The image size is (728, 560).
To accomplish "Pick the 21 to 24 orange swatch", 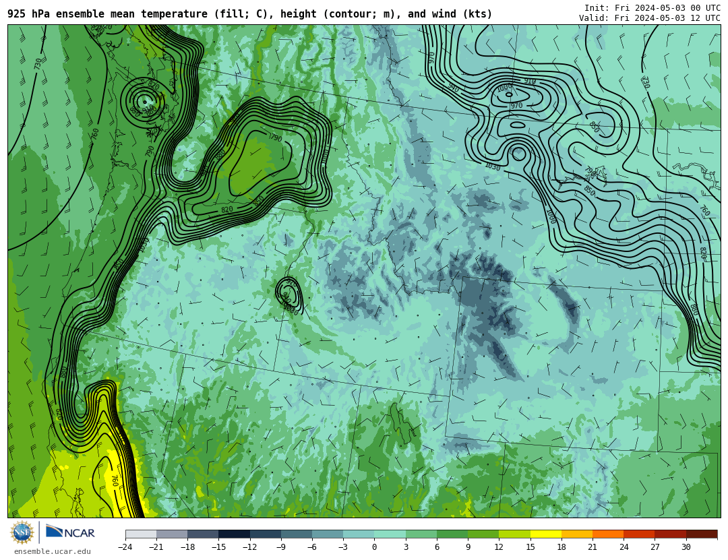I will 608,534.
